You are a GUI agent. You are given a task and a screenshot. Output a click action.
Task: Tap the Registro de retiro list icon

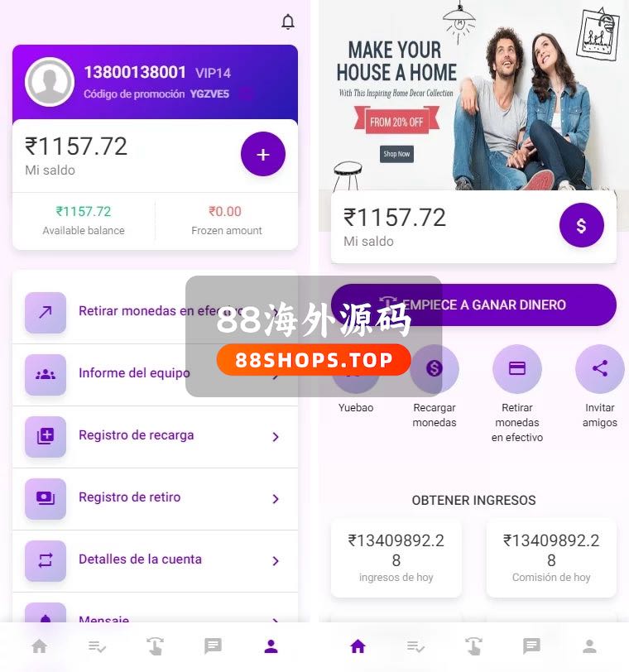[x=46, y=498]
